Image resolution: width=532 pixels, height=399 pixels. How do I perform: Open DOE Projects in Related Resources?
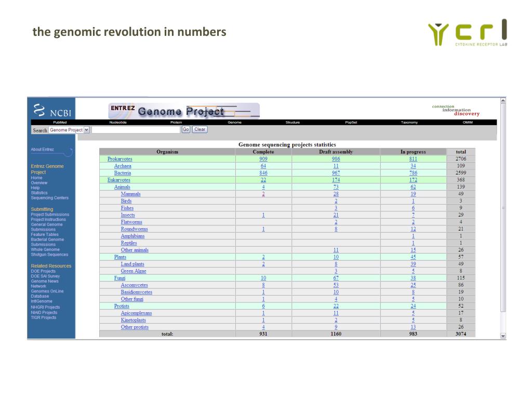(43, 271)
